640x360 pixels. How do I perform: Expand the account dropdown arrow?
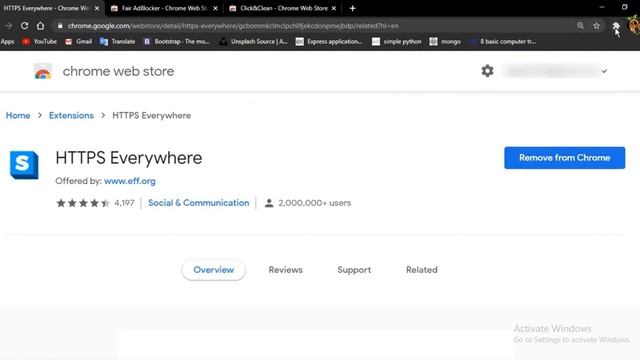[x=604, y=71]
